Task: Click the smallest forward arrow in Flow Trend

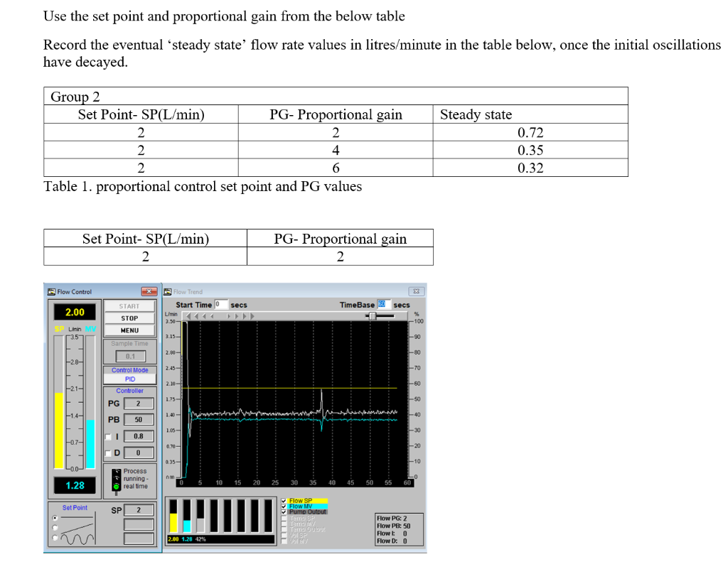Action: [228, 316]
